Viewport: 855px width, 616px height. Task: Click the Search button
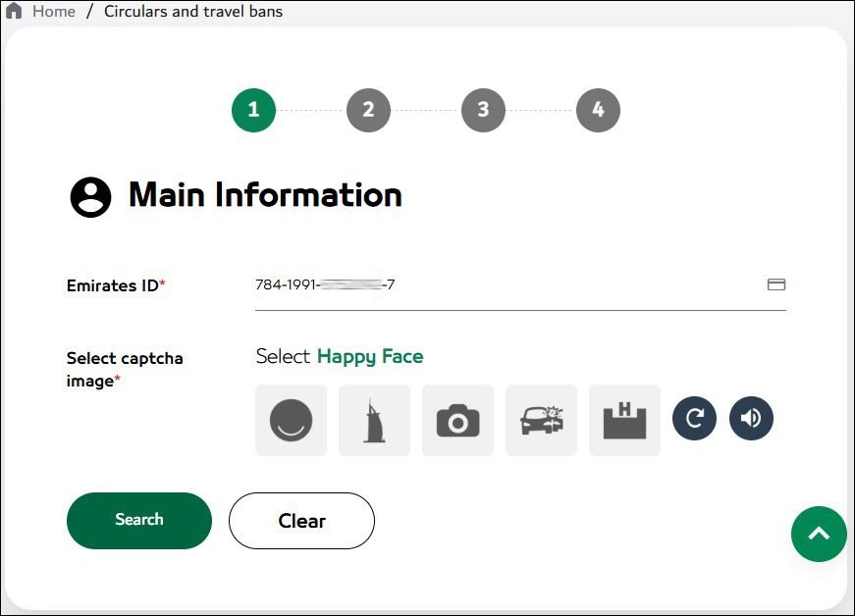click(138, 520)
